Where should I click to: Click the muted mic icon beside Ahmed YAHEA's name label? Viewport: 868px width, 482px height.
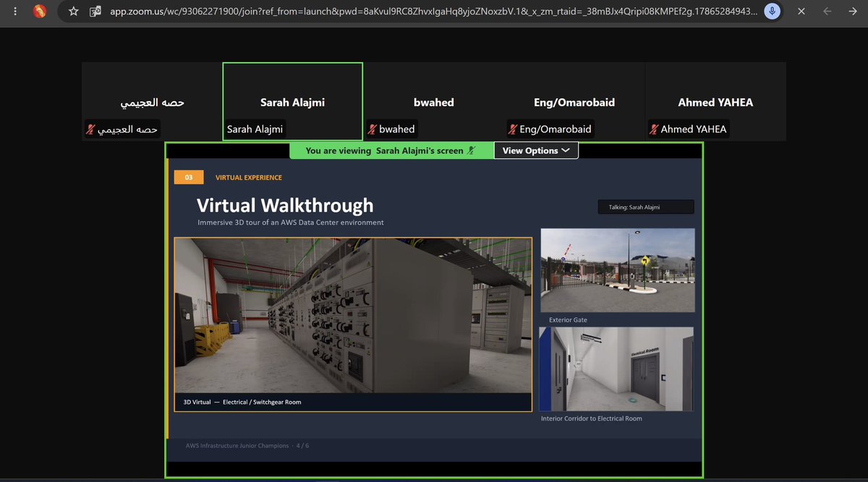click(655, 129)
